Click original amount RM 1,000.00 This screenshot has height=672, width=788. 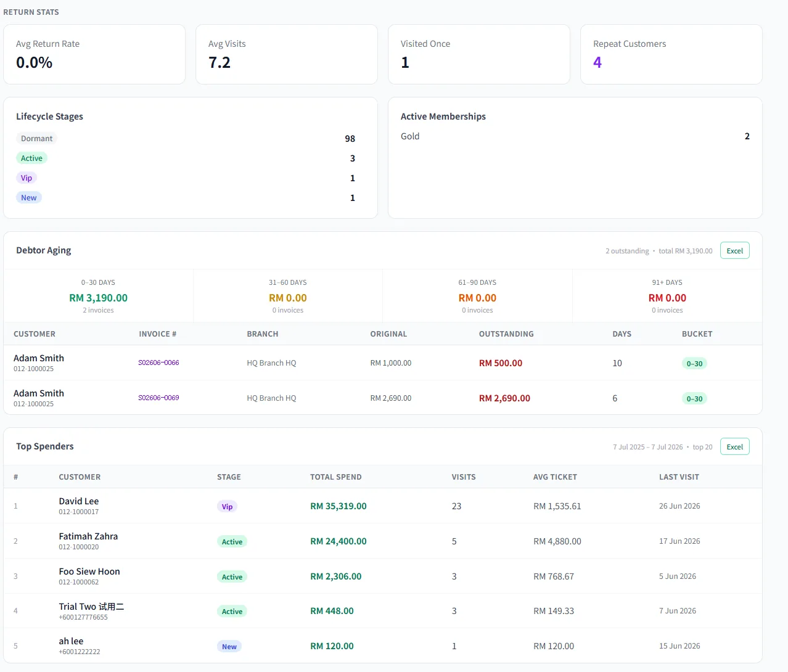click(x=391, y=363)
